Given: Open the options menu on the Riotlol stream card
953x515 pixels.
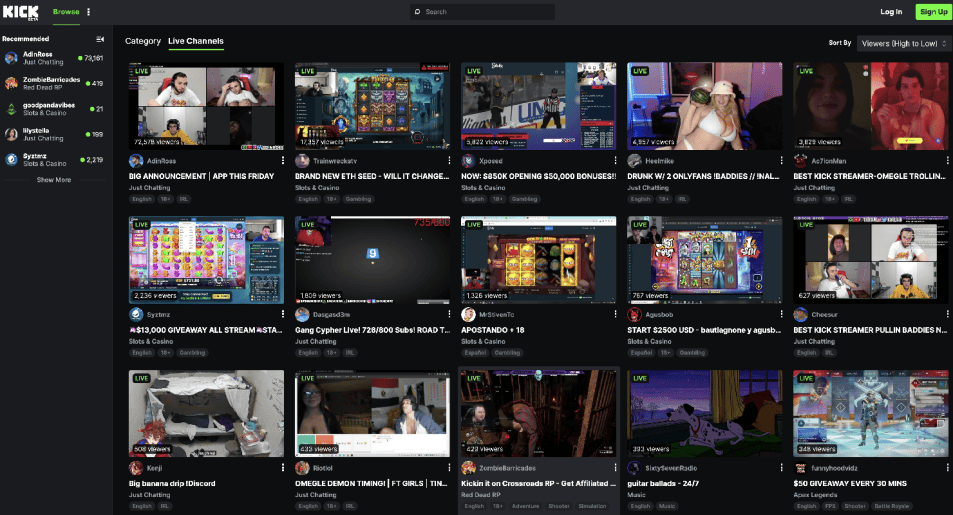Looking at the screenshot, I should (449, 468).
